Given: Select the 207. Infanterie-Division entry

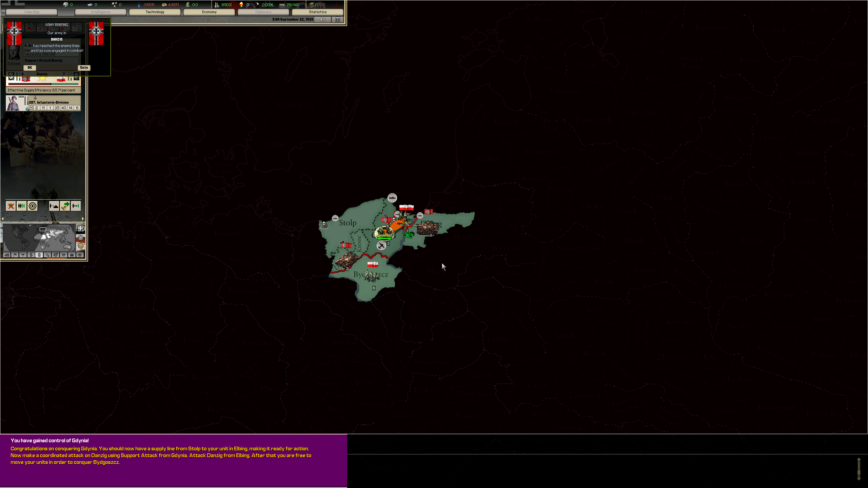Looking at the screenshot, I should [x=43, y=103].
